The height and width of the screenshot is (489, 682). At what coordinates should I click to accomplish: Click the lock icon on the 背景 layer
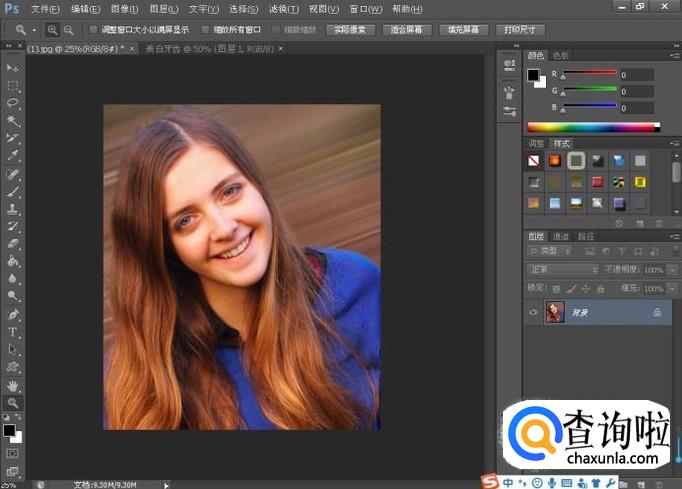tap(656, 312)
